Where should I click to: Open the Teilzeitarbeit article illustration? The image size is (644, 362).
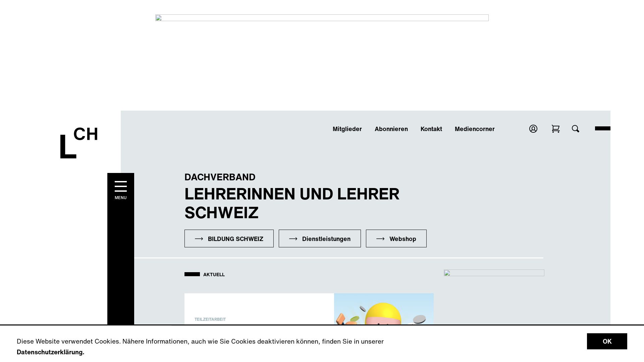pyautogui.click(x=384, y=309)
